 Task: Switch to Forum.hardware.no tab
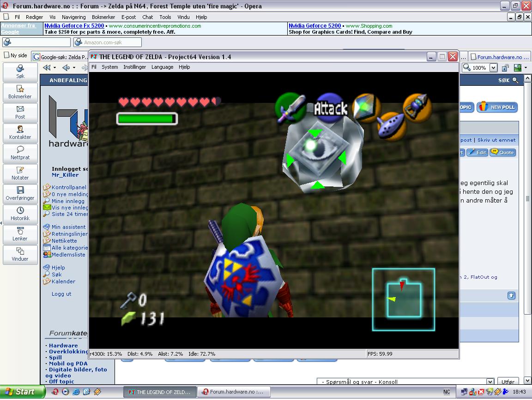499,57
